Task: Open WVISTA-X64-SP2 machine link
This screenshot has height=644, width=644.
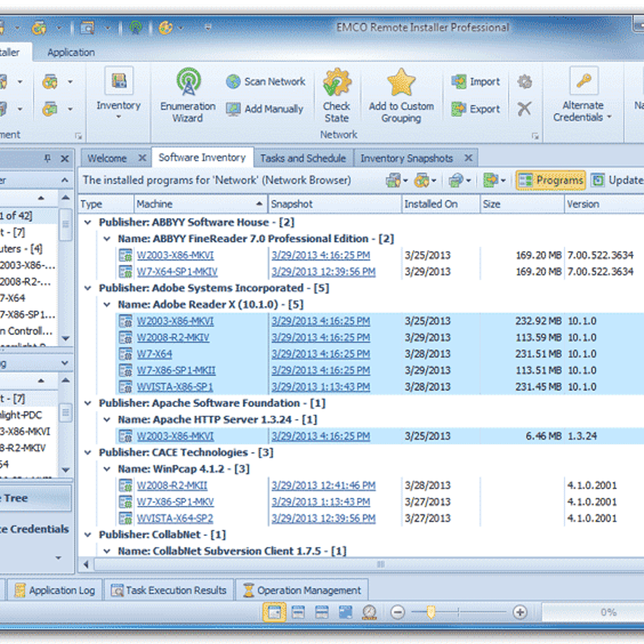Action: tap(175, 518)
